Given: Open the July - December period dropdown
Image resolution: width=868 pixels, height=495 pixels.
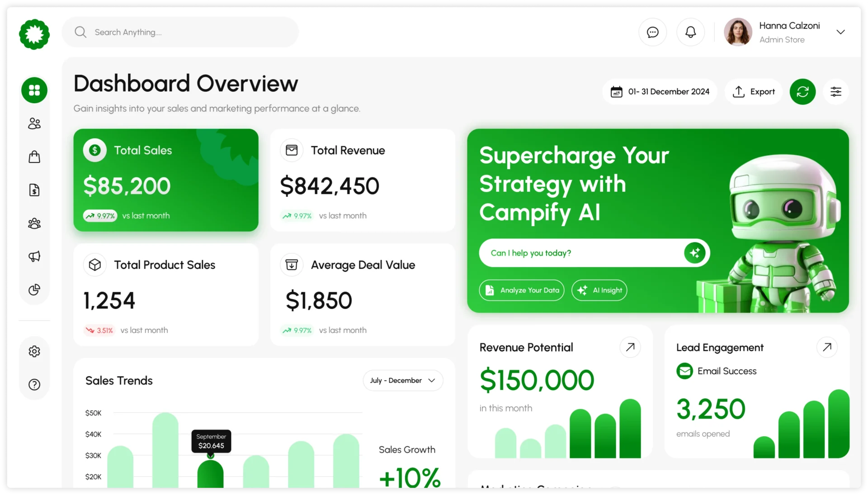Looking at the screenshot, I should 403,381.
